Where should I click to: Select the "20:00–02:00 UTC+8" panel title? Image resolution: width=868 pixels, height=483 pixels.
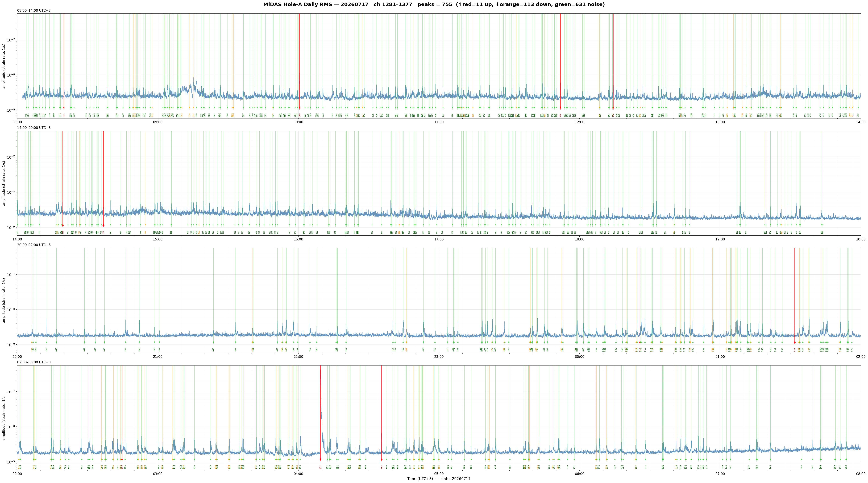(x=34, y=245)
